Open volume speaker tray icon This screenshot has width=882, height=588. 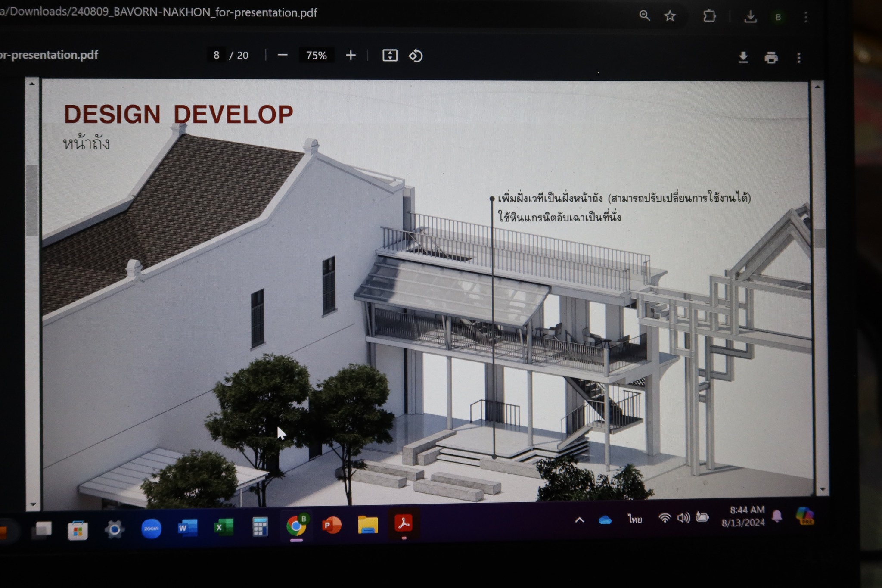[x=683, y=518]
